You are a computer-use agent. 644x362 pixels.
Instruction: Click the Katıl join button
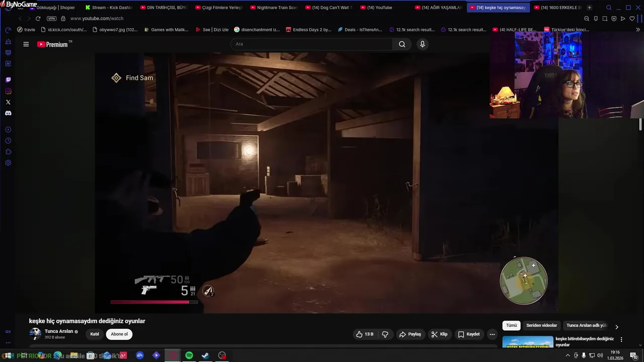click(x=95, y=334)
